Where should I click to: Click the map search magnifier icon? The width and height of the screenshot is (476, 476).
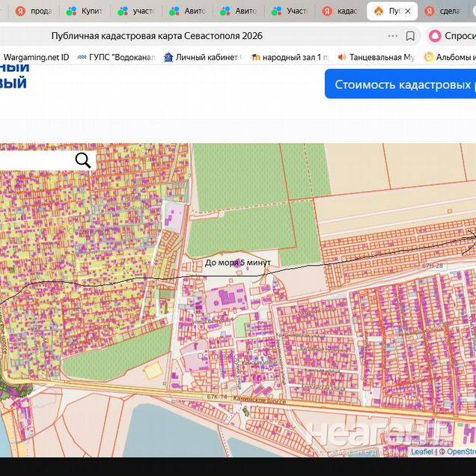pos(83,159)
